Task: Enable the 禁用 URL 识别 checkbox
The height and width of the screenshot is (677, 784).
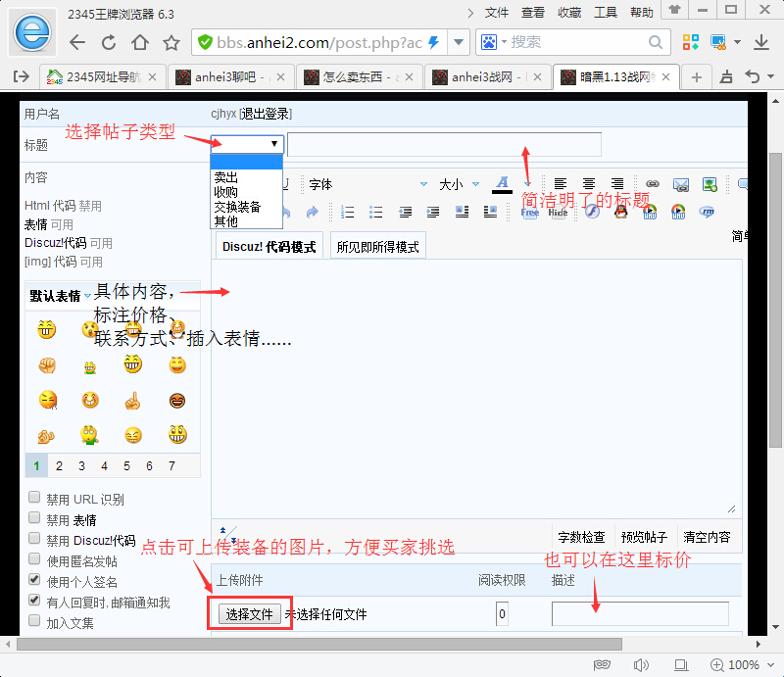Action: pyautogui.click(x=35, y=498)
